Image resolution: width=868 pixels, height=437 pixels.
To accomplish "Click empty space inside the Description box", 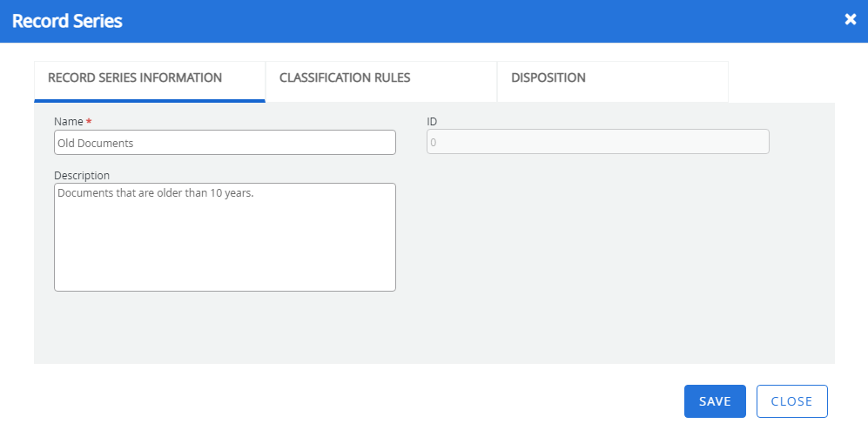I will (225, 248).
